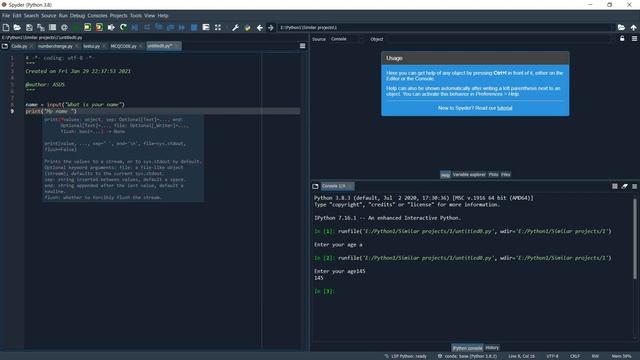Screen dimensions: 640x360
Task: Save the current file from the toolbar
Action: (x=29, y=27)
